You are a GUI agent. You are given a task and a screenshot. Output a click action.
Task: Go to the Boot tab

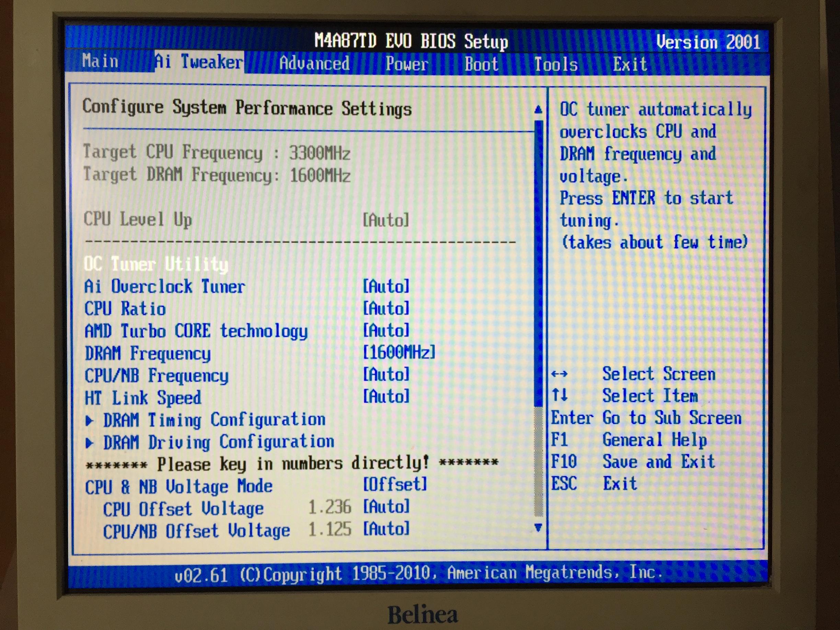[x=481, y=64]
